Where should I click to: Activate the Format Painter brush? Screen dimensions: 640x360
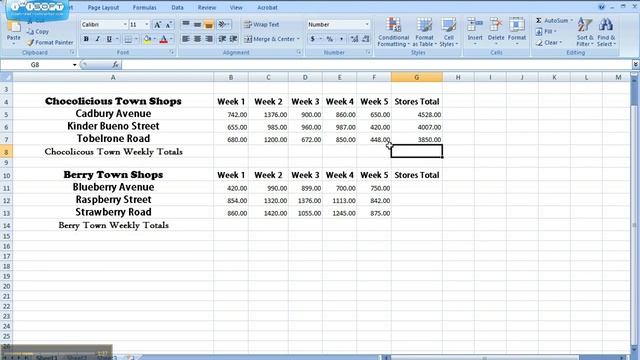[x=50, y=42]
